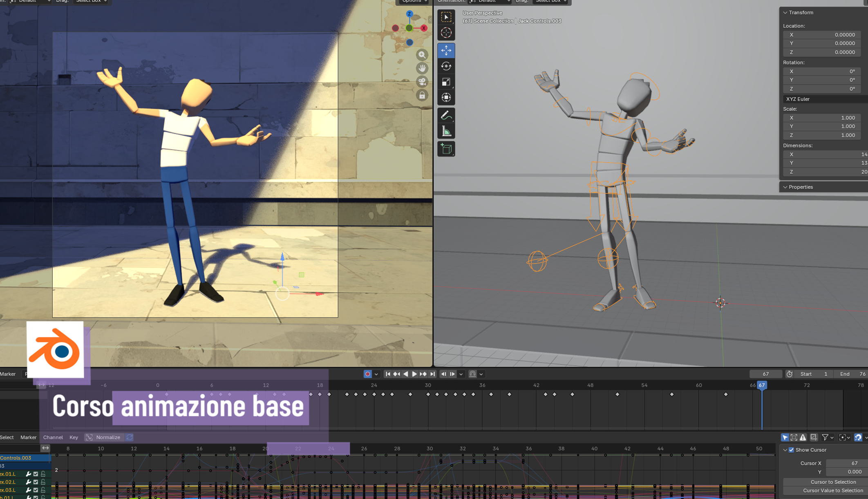Click the current frame 67 playhead marker

pos(762,385)
